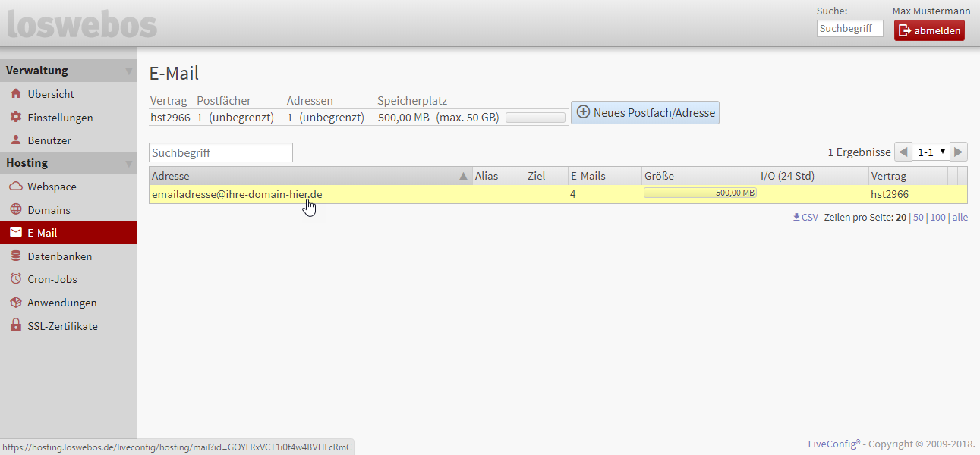
Task: Select the E-Mail sidebar entry
Action: (43, 233)
